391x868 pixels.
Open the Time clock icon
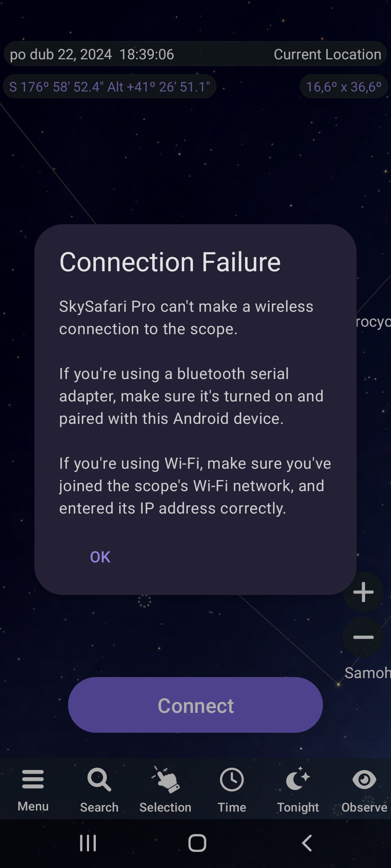tap(232, 779)
